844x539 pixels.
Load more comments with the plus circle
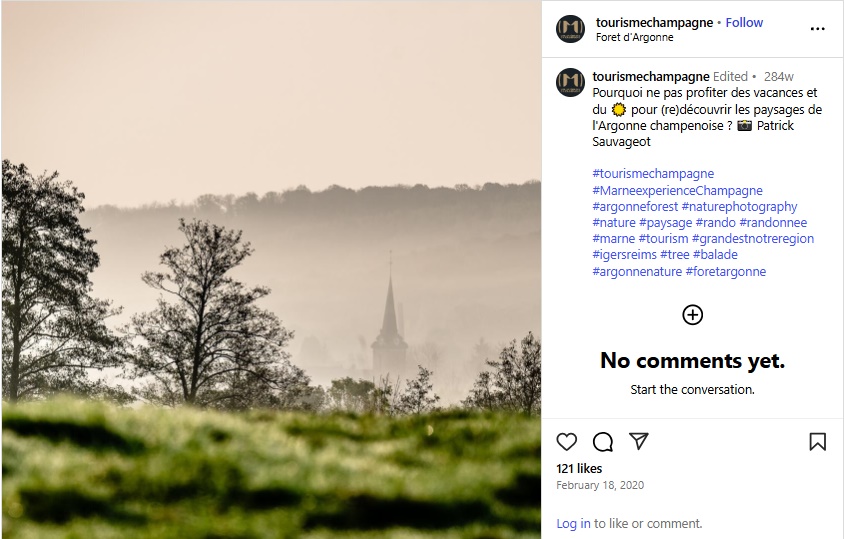point(692,315)
